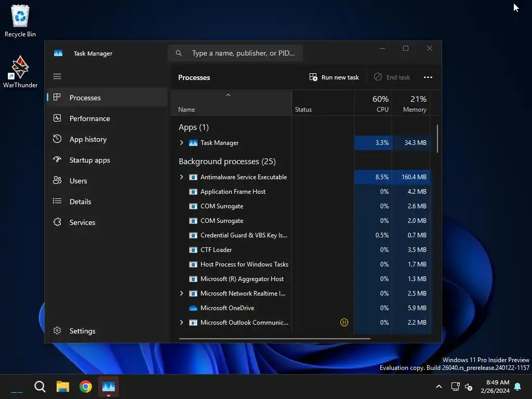Click the horizontal scrollbar below processes
Viewport: 532px width, 399px height.
(274, 338)
